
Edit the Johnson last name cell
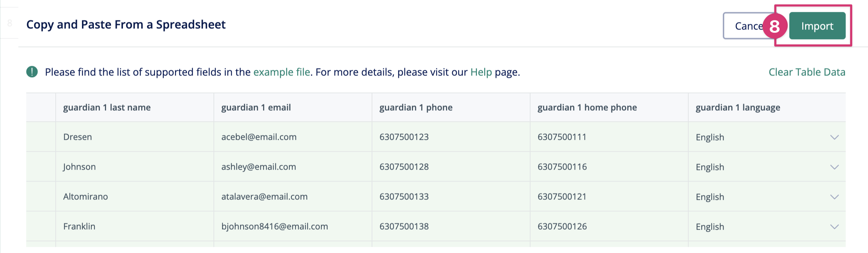click(x=79, y=167)
